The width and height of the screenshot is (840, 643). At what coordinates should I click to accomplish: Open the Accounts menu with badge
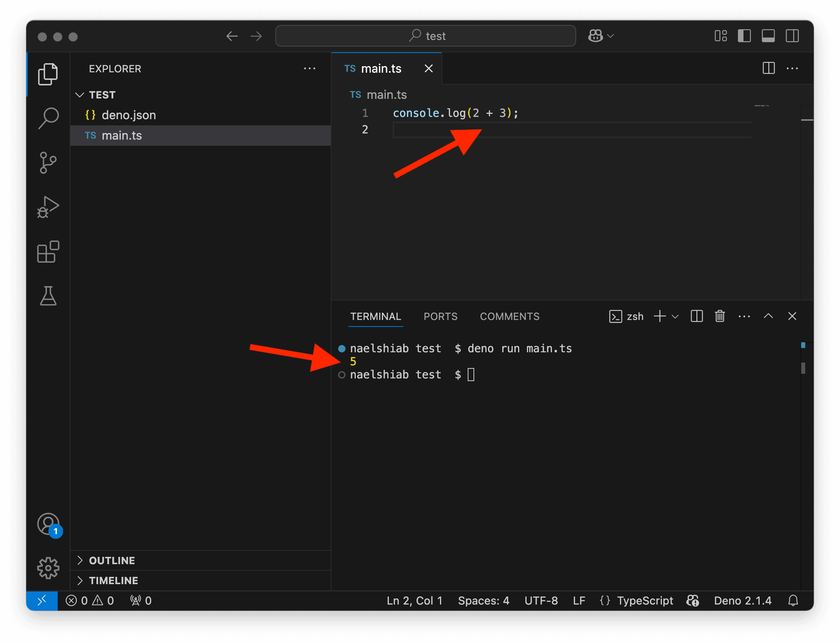click(49, 525)
